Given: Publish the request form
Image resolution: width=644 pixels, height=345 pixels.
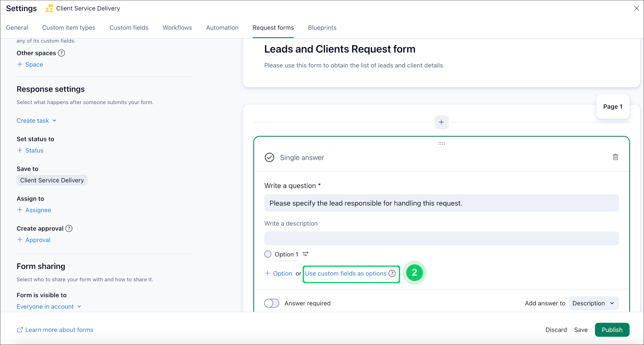Looking at the screenshot, I should point(612,330).
